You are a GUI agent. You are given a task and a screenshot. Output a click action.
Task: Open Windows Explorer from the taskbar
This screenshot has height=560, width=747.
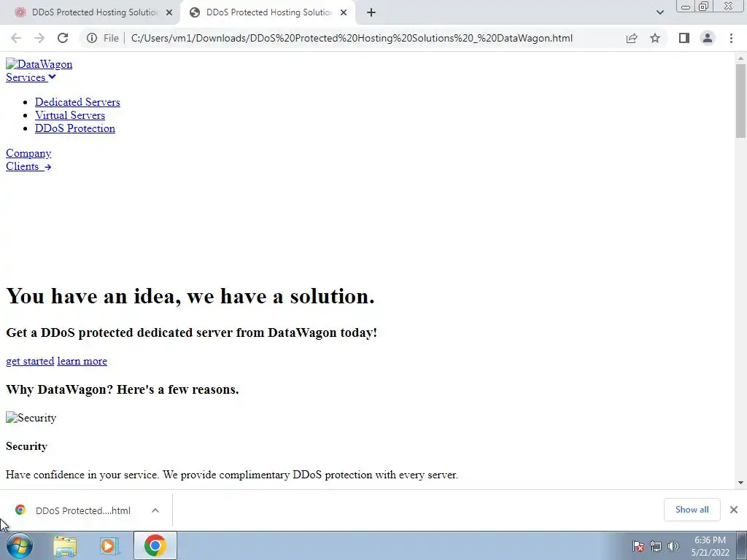(x=65, y=546)
